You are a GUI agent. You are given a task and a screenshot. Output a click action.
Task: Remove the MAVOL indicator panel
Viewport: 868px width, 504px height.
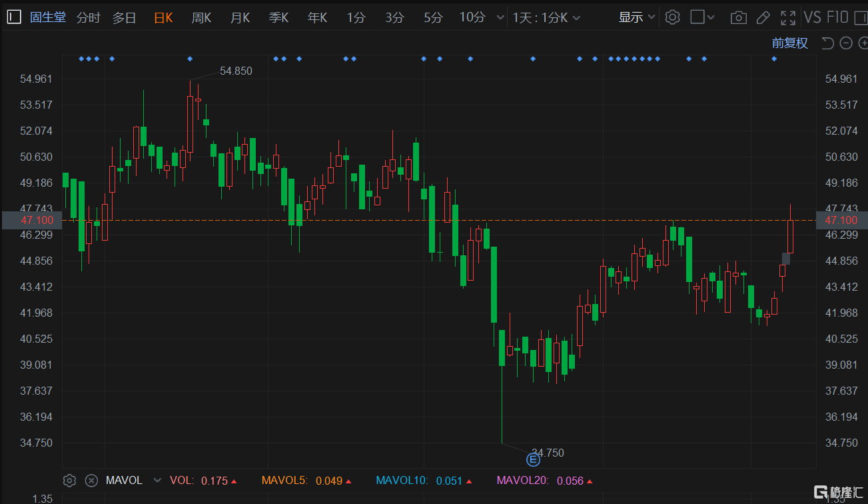pyautogui.click(x=92, y=480)
